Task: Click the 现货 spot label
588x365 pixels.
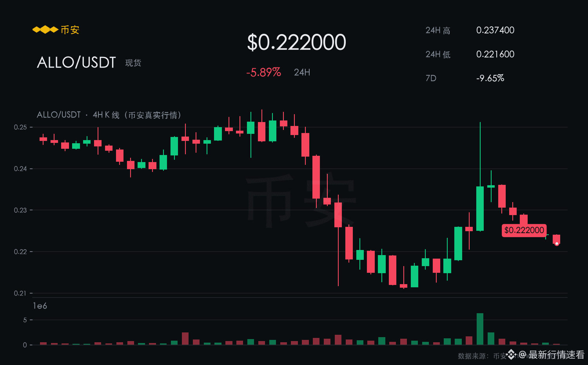Action: point(133,63)
